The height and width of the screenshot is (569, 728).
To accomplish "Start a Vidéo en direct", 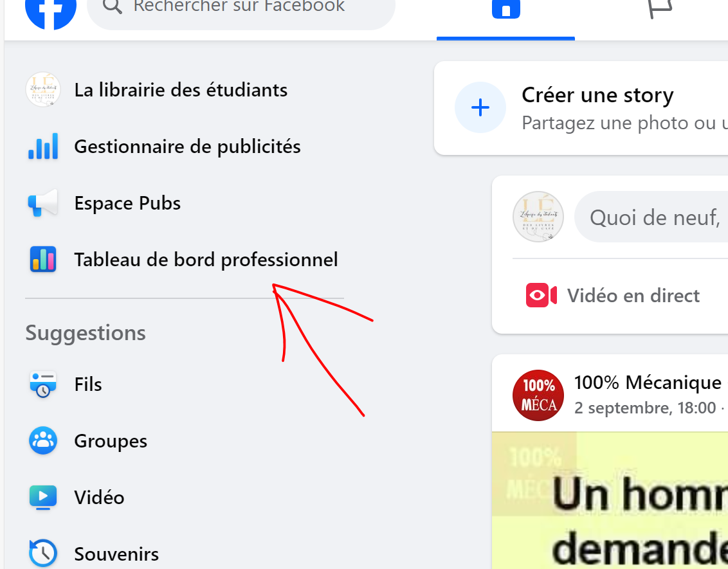I will tap(633, 296).
